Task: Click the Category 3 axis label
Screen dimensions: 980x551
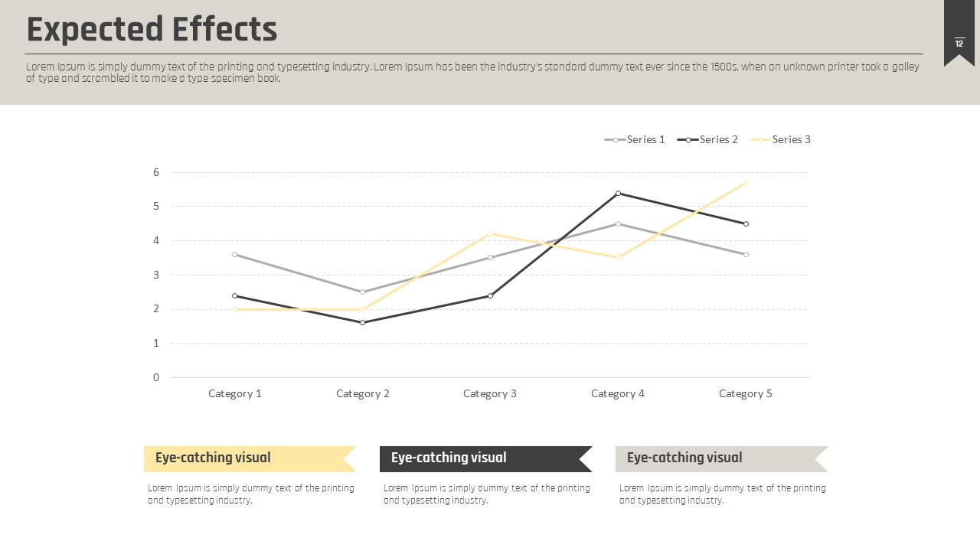Action: coord(490,393)
